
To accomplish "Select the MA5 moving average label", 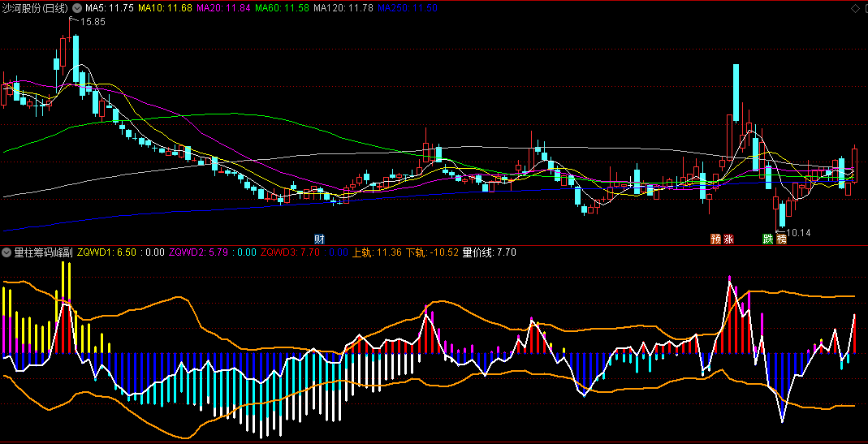I will point(109,8).
